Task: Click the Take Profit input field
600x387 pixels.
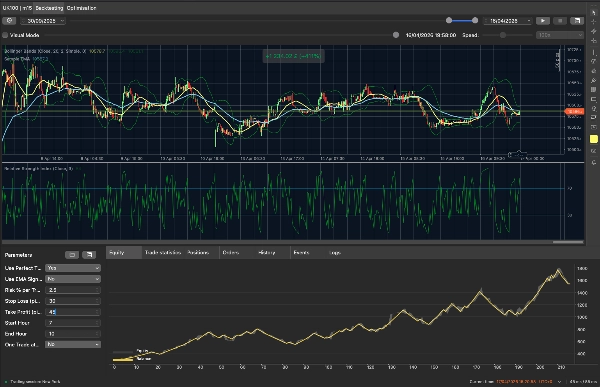Action: pos(73,312)
